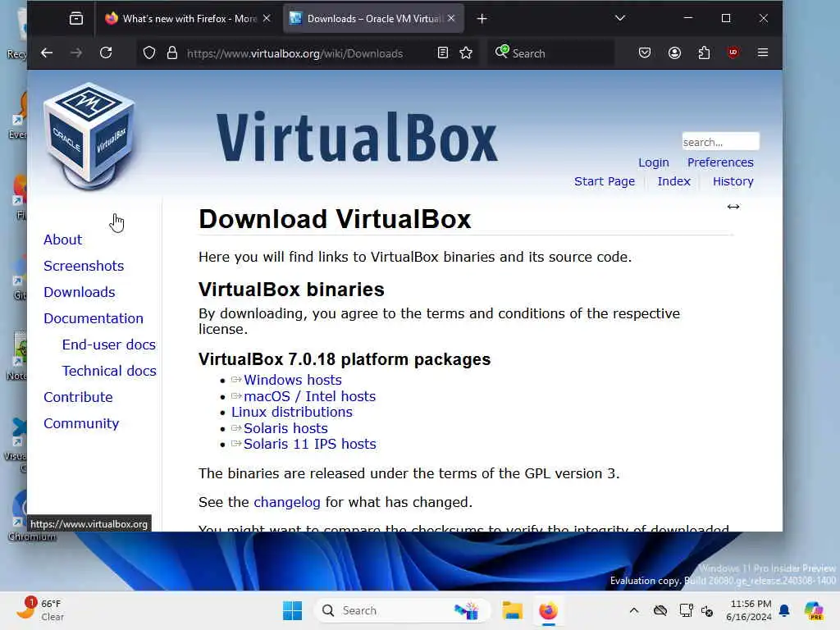
Task: Expand the hidden system tray icons chevron
Action: [x=634, y=610]
